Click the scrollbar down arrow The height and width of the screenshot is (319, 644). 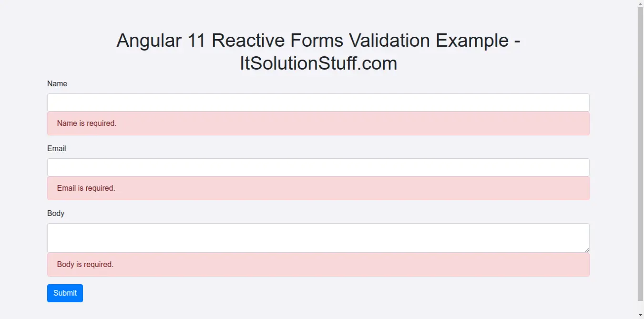[641, 315]
